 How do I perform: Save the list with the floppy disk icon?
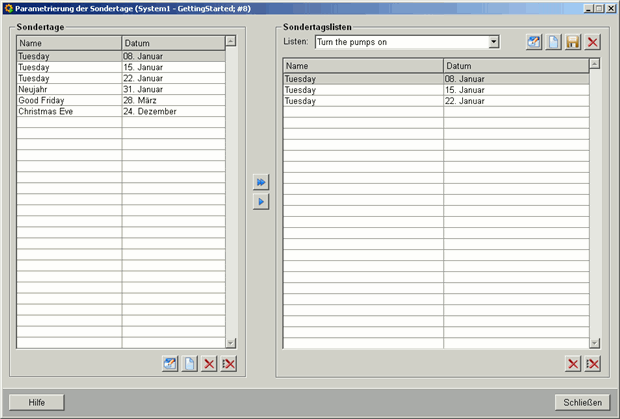[573, 42]
